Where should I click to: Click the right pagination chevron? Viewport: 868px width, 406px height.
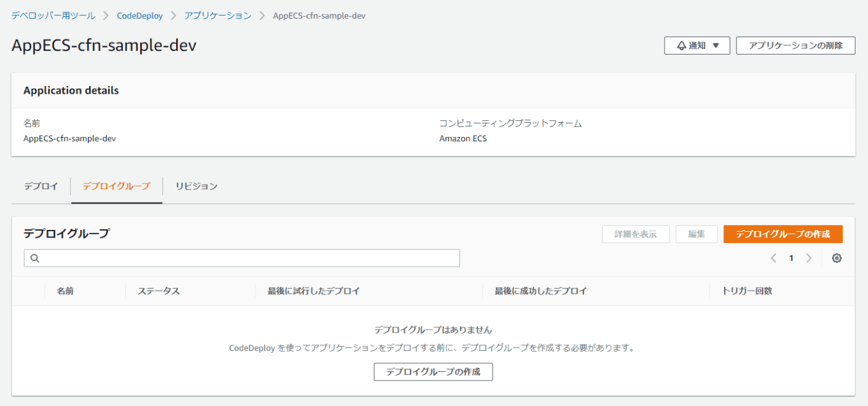click(x=809, y=258)
